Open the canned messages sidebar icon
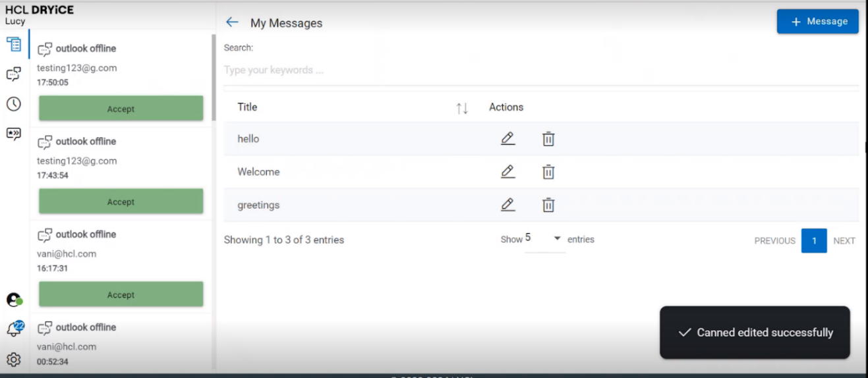The height and width of the screenshot is (378, 868). pyautogui.click(x=14, y=134)
